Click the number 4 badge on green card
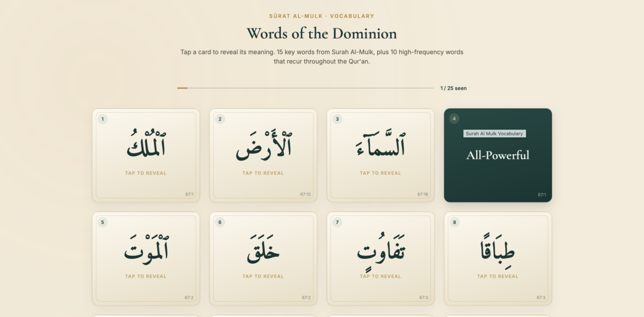Screen dimensions: 644x317 point(455,119)
